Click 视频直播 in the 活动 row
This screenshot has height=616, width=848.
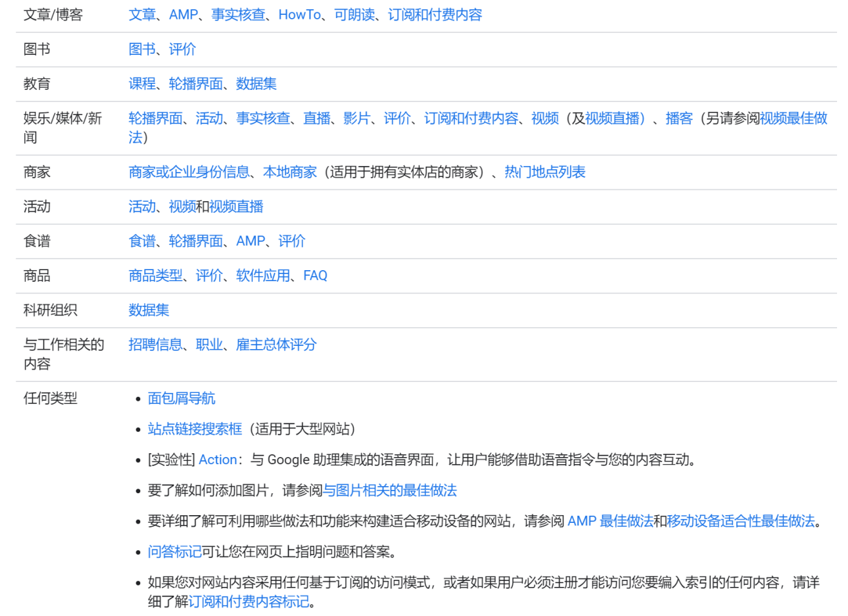coord(236,207)
